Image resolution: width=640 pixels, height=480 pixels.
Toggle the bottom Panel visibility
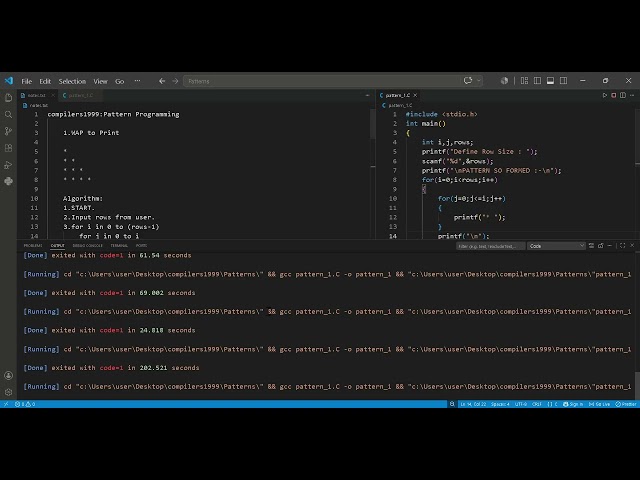click(x=551, y=81)
